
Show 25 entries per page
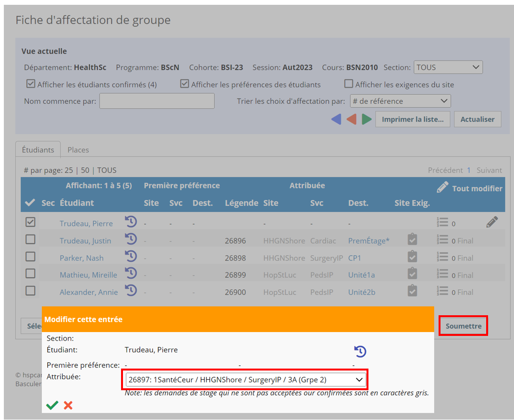point(69,170)
